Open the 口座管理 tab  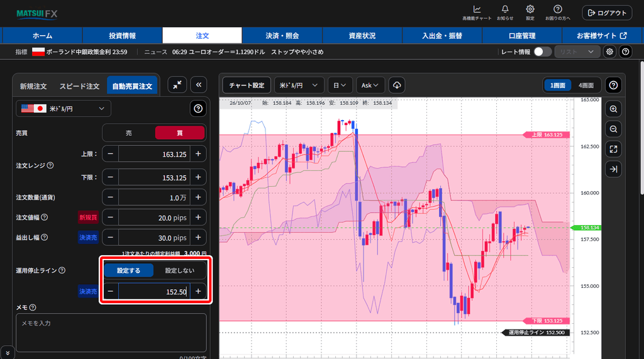coord(522,36)
